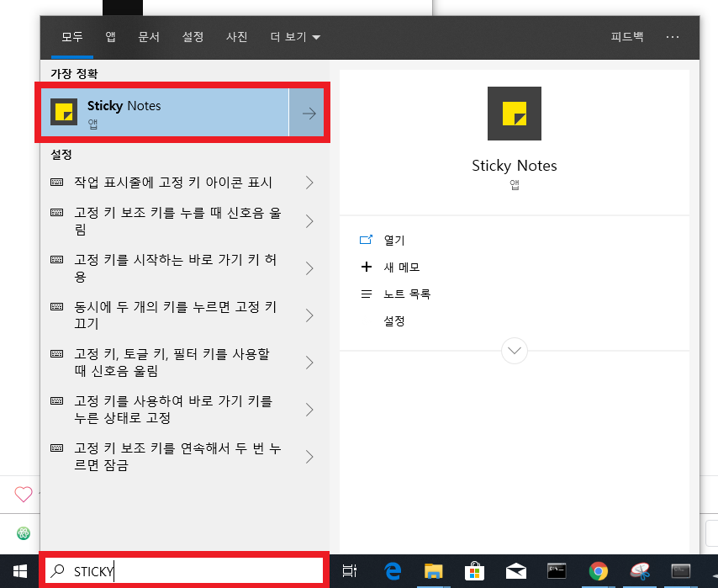718x588 pixels.
Task: Expand Sticky Notes result arrow
Action: (309, 113)
